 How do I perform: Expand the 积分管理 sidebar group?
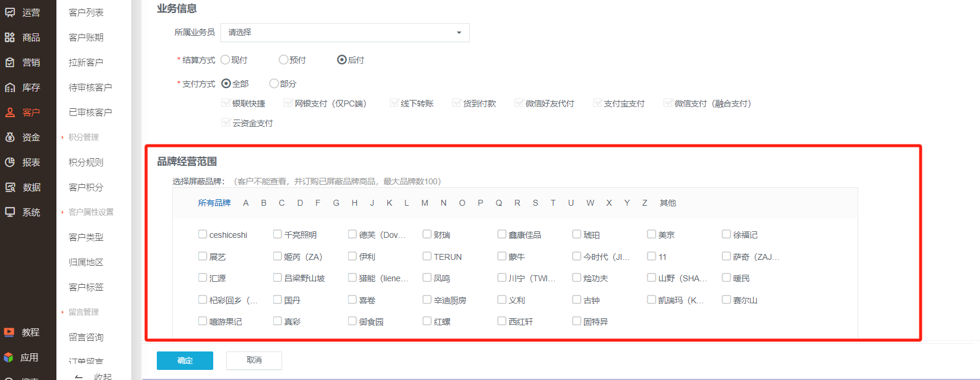pos(84,137)
